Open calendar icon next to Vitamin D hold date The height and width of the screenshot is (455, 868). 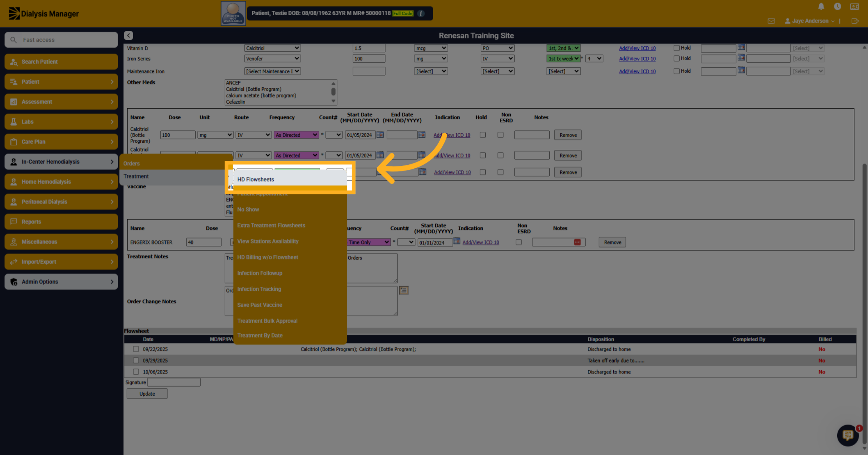coord(741,47)
